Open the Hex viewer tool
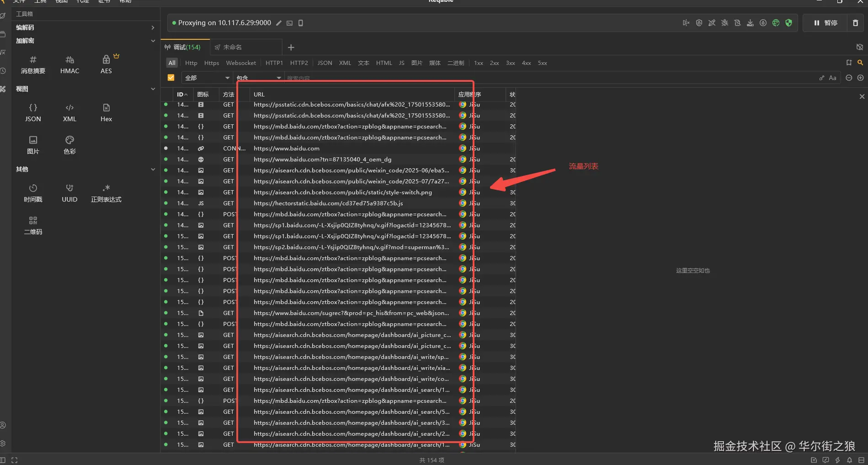 (x=106, y=112)
